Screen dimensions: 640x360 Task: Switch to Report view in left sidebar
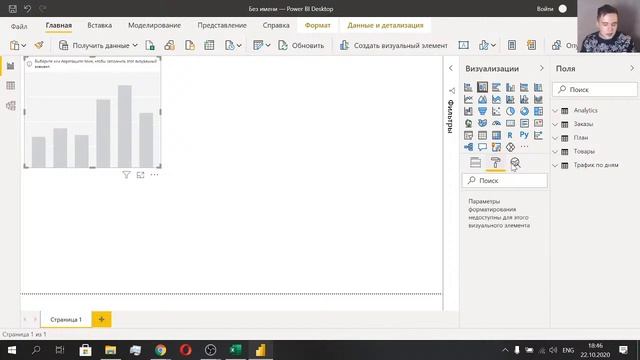click(11, 66)
